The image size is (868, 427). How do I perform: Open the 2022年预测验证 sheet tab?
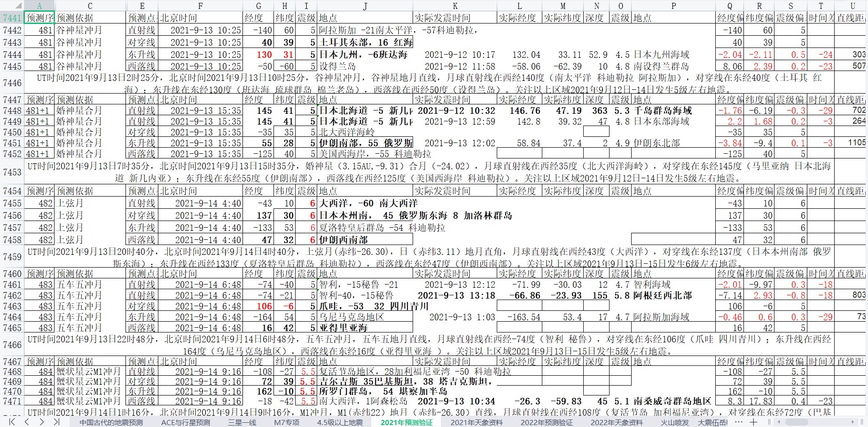pos(547,422)
